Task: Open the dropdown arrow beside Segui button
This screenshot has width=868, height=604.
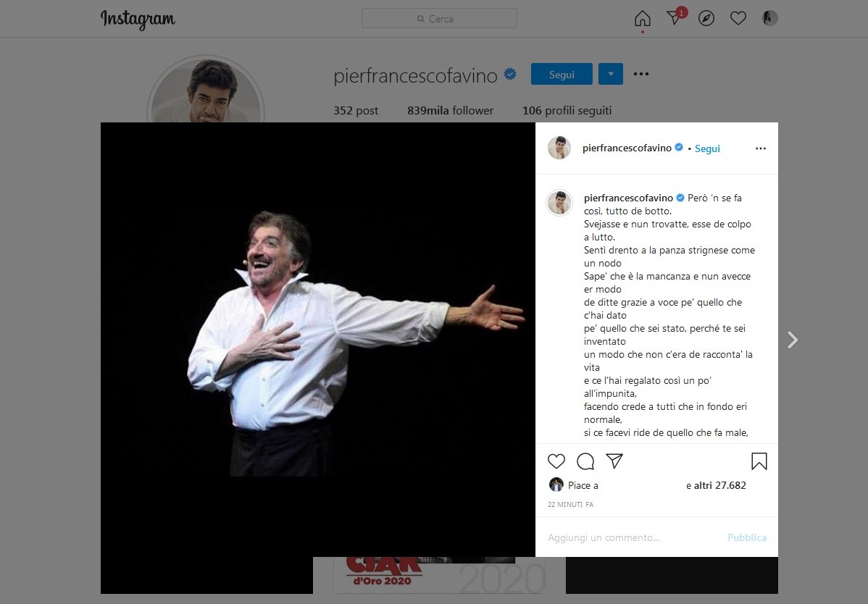Action: point(610,73)
